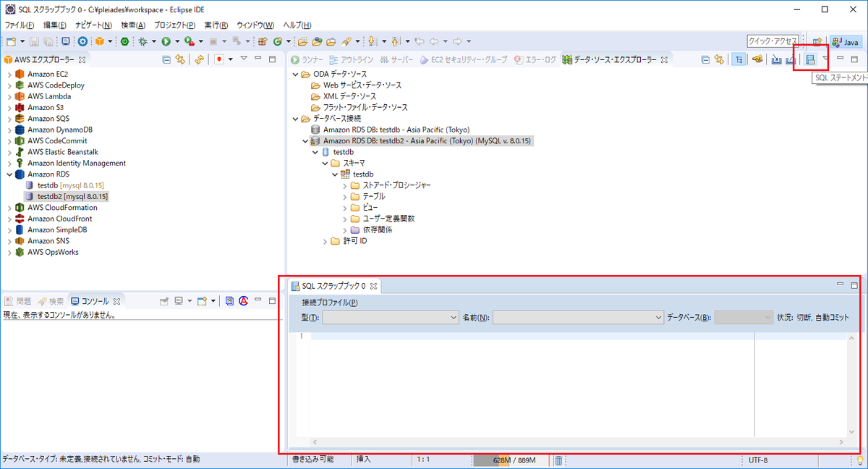The height and width of the screenshot is (469, 868).
Task: Click the blue document icon in Console toolbar
Action: pyautogui.click(x=229, y=300)
